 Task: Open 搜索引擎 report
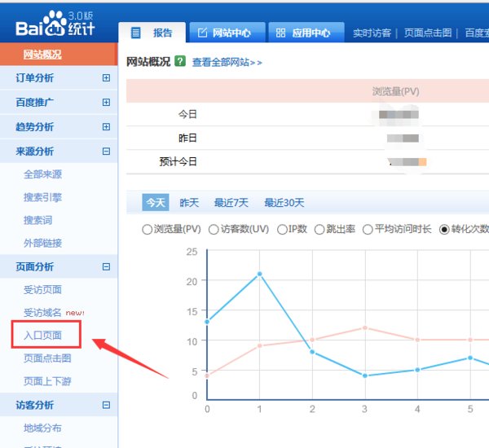pyautogui.click(x=42, y=197)
